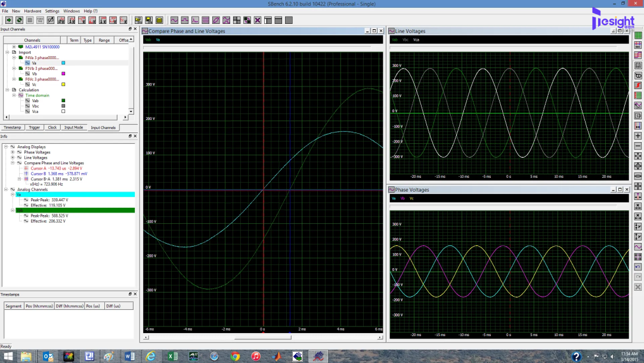Screen dimensions: 644x363
Task: Click the Segment column header in Timestamps
Action: click(14, 306)
